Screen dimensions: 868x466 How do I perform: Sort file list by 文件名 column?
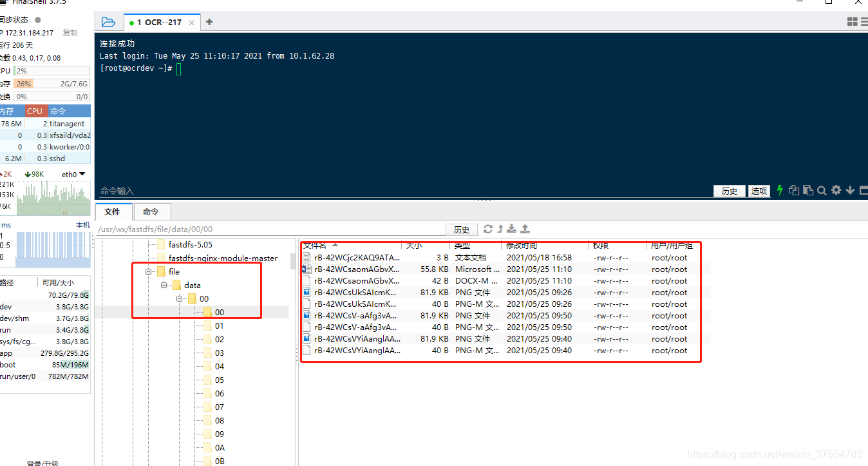[x=351, y=246]
